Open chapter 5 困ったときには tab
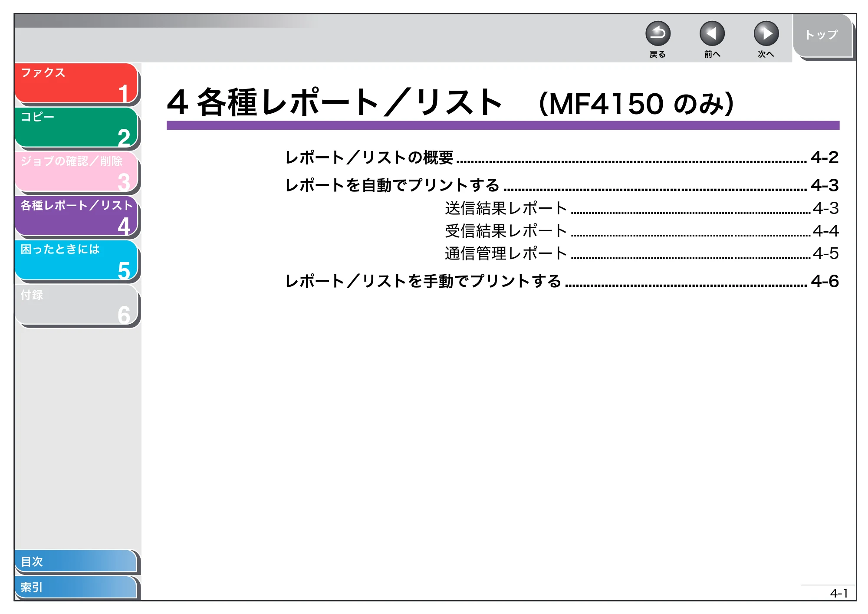Screen dimensions: 868x614 76,260
